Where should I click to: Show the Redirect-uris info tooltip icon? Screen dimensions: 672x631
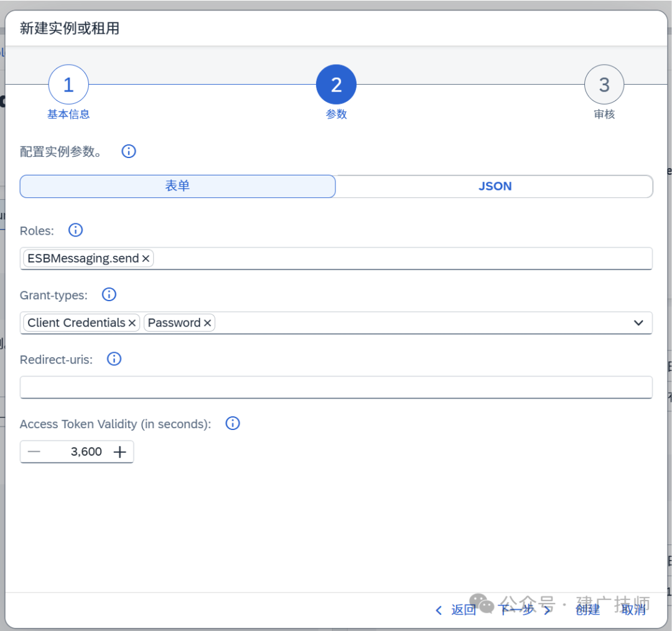point(114,359)
